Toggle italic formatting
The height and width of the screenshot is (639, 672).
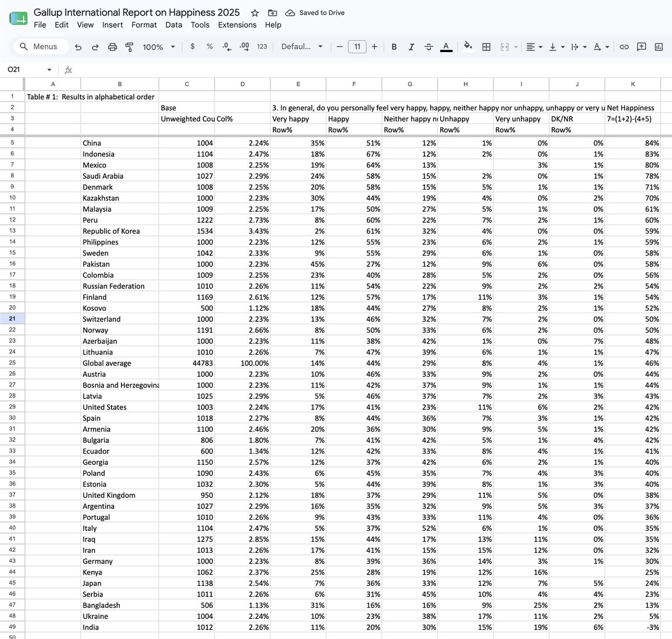point(411,47)
